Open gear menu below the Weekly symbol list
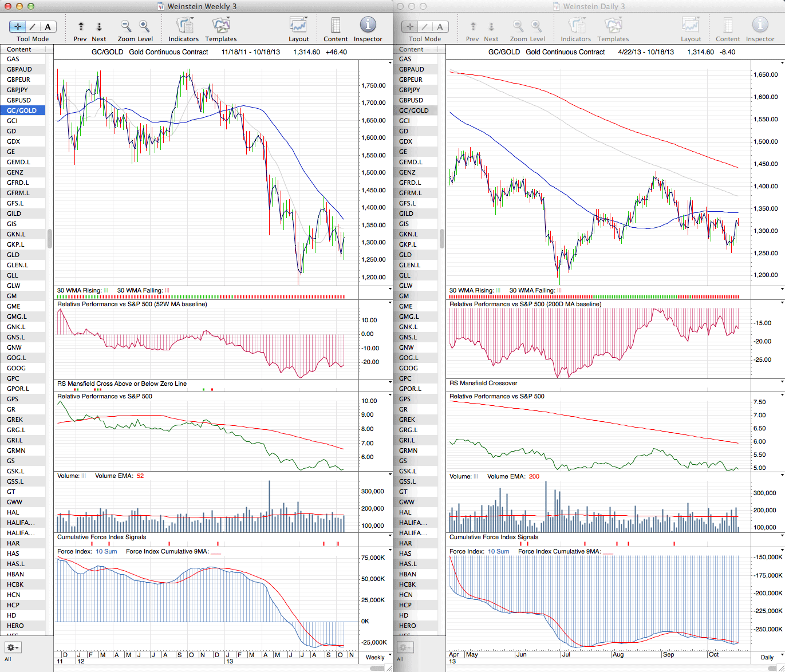Viewport: 785px width, 672px height. [x=13, y=647]
